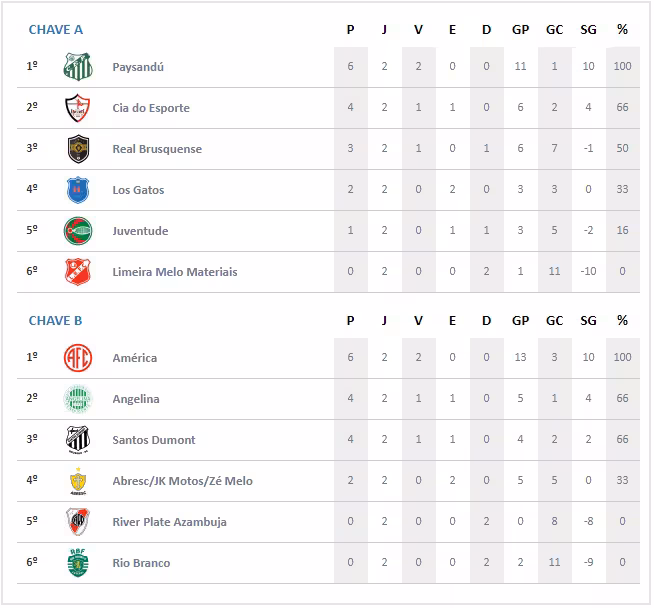Click the Santos Dumont badge
Screen dimensions: 654x608
point(78,440)
